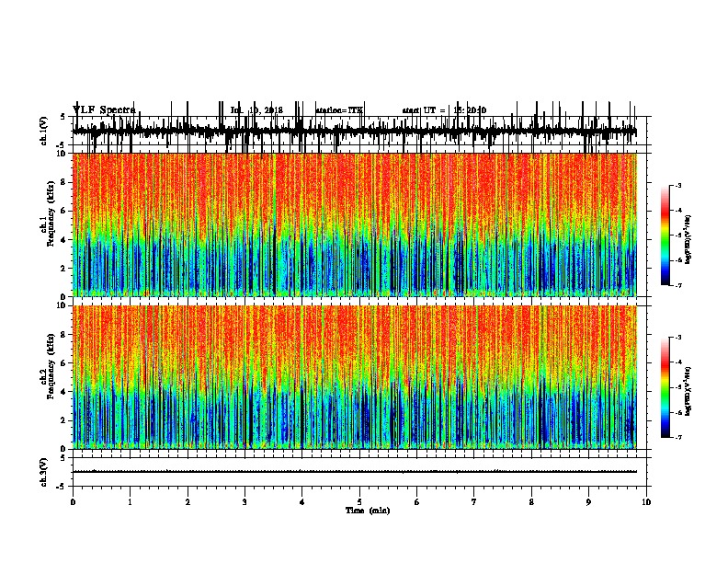This screenshot has height=563, width=728.
Task: Click the '-5' tick of ch.3(V) axis
Action: (61, 487)
